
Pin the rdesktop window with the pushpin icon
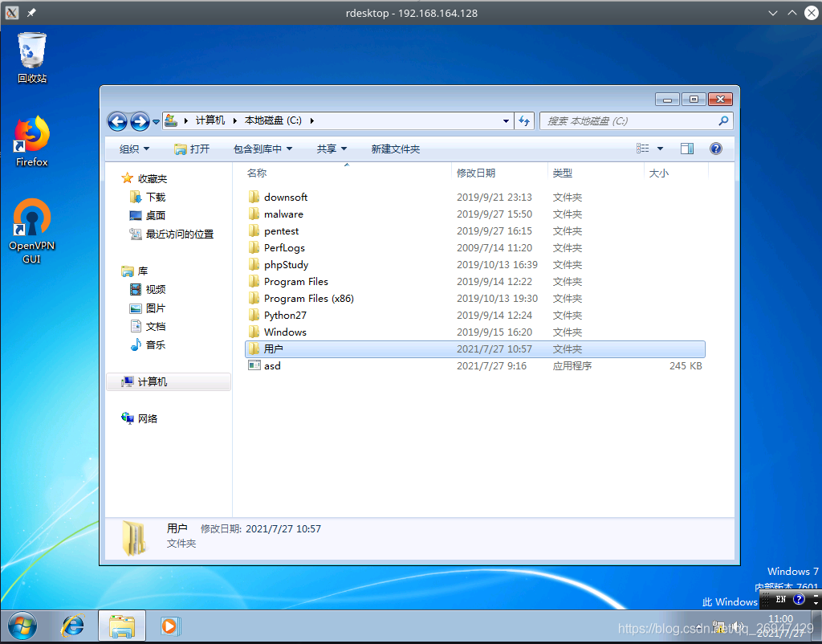pos(31,13)
